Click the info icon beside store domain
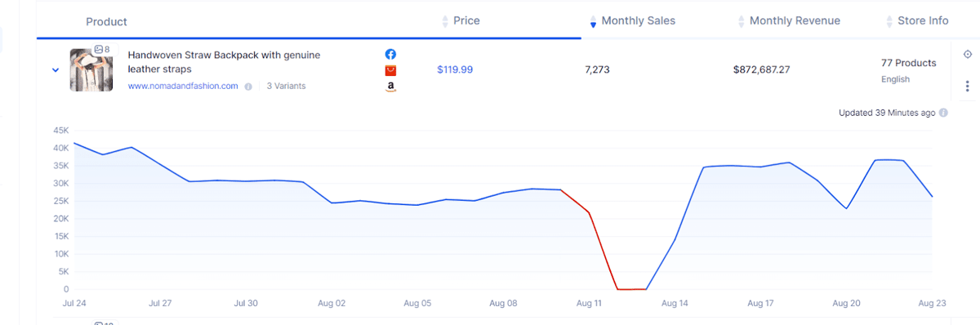The image size is (980, 325). [248, 86]
